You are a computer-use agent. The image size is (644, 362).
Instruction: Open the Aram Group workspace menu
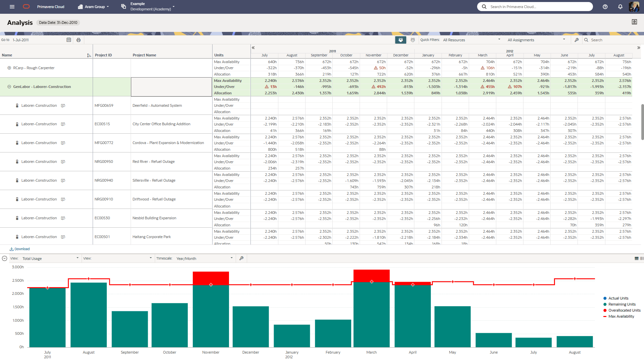coord(93,7)
